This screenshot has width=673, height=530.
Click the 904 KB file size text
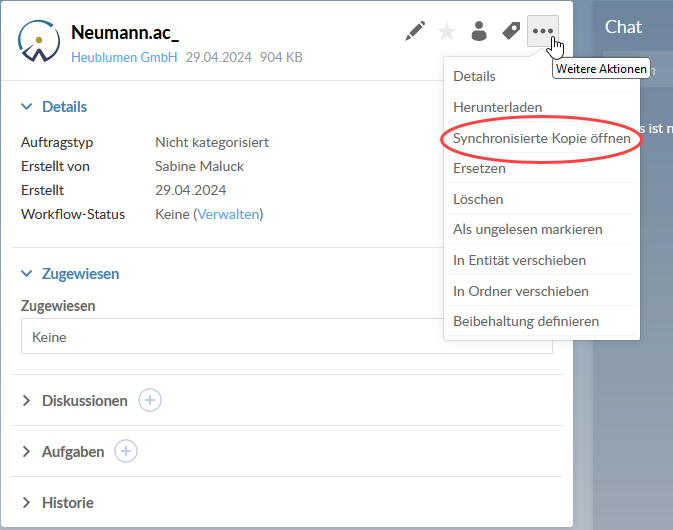point(281,57)
